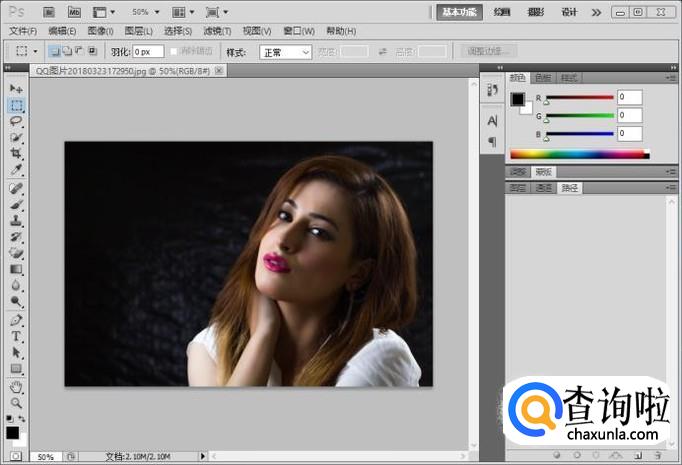This screenshot has height=465, width=682.
Task: Toggle the 消除锯齿 anti-alias checkbox
Action: coord(174,51)
